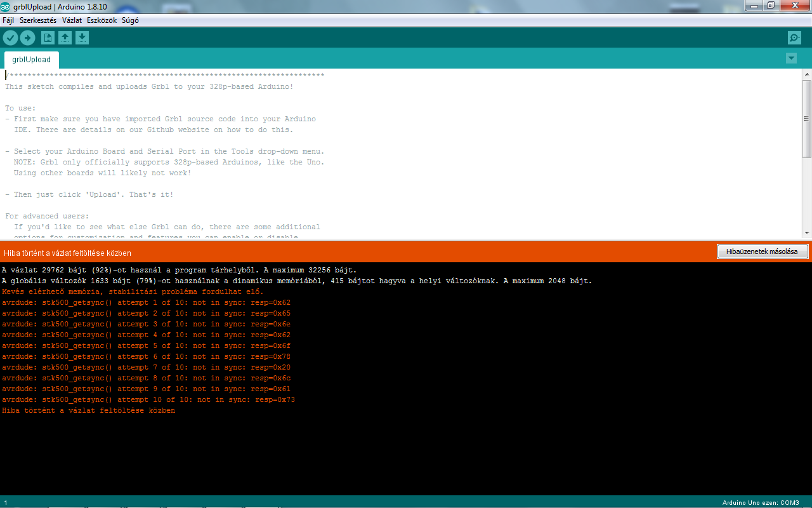Open the Fájl menu
Image resolution: width=812 pixels, height=508 pixels.
(8, 20)
